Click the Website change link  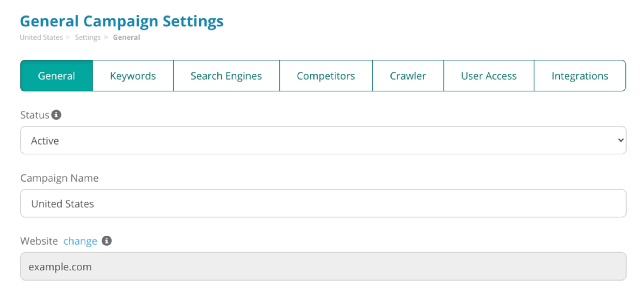click(x=80, y=241)
